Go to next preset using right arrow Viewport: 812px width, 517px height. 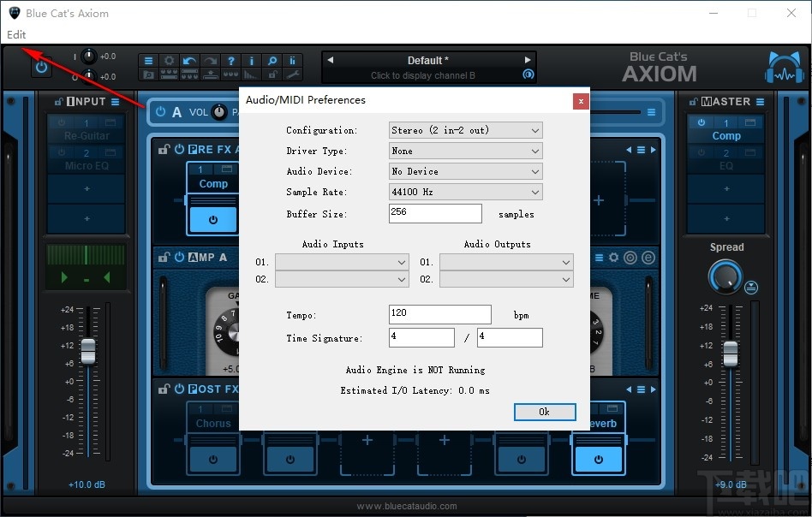pos(528,61)
